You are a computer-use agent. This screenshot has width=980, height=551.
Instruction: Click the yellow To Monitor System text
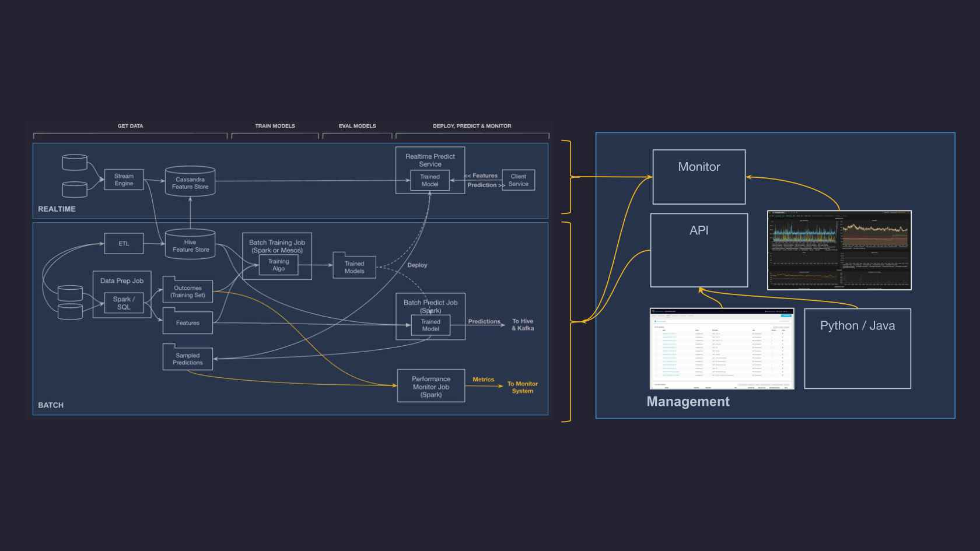coord(522,387)
